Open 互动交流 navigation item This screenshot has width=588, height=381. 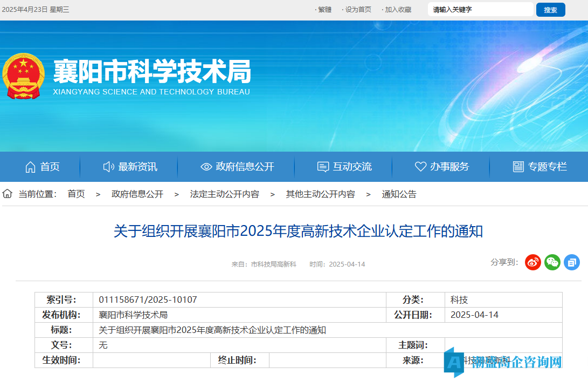tap(344, 167)
